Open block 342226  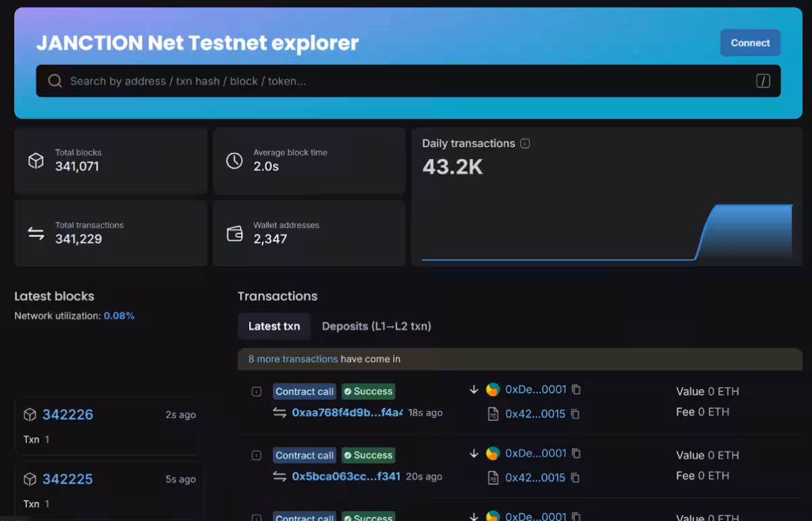[68, 415]
